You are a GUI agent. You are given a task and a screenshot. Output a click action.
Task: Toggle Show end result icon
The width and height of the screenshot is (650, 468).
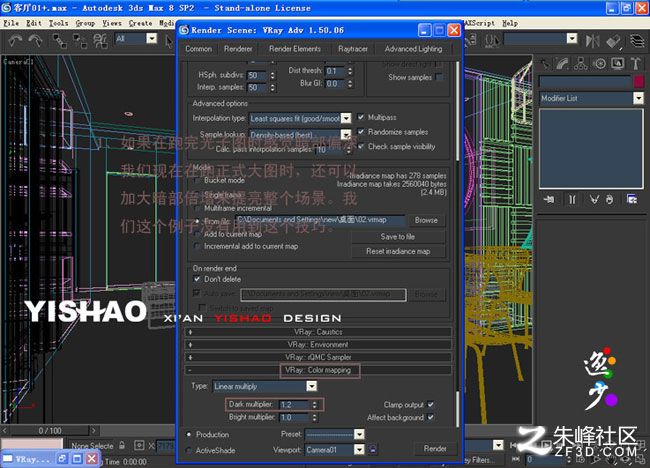[572, 200]
